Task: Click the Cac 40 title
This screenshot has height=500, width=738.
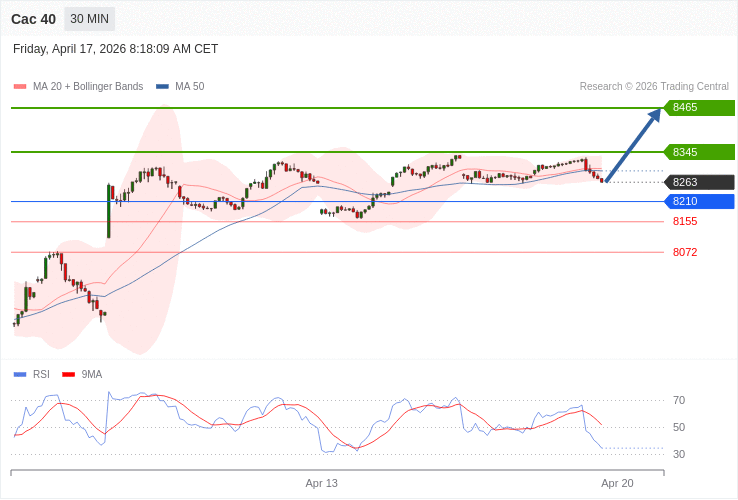Action: tap(33, 19)
